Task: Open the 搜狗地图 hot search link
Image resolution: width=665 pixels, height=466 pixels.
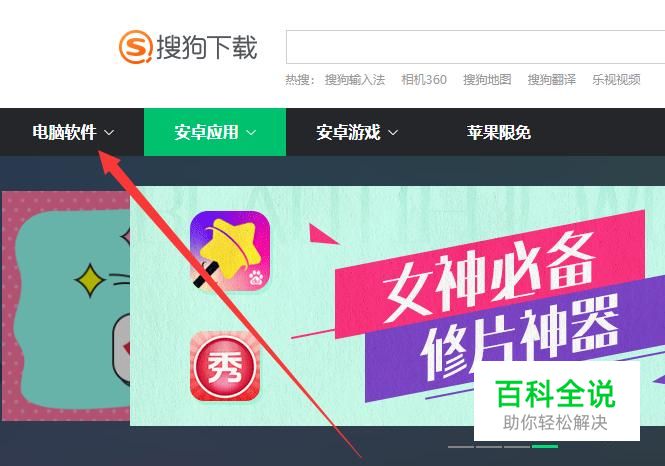Action: point(487,79)
